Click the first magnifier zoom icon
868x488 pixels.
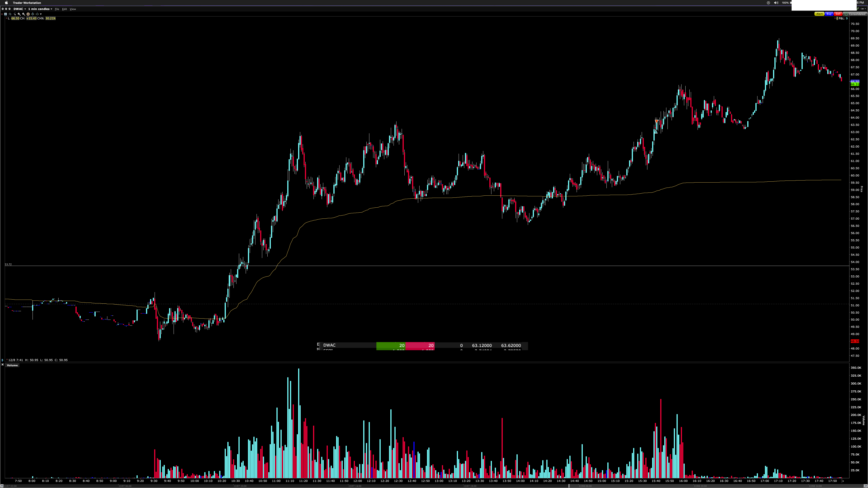click(x=19, y=14)
